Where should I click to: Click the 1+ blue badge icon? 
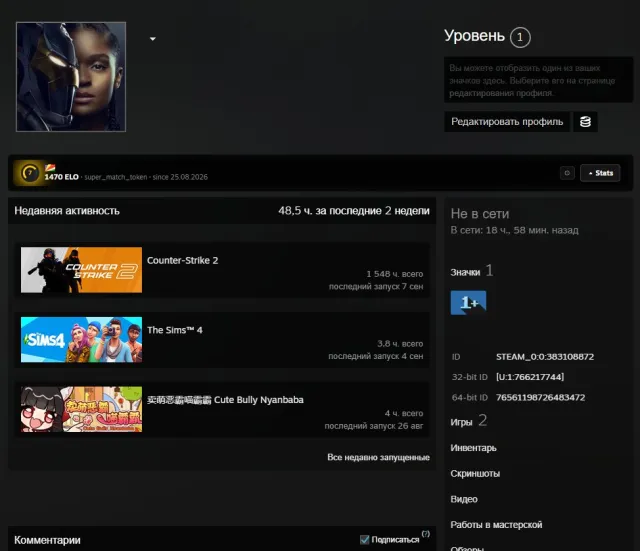click(x=469, y=303)
